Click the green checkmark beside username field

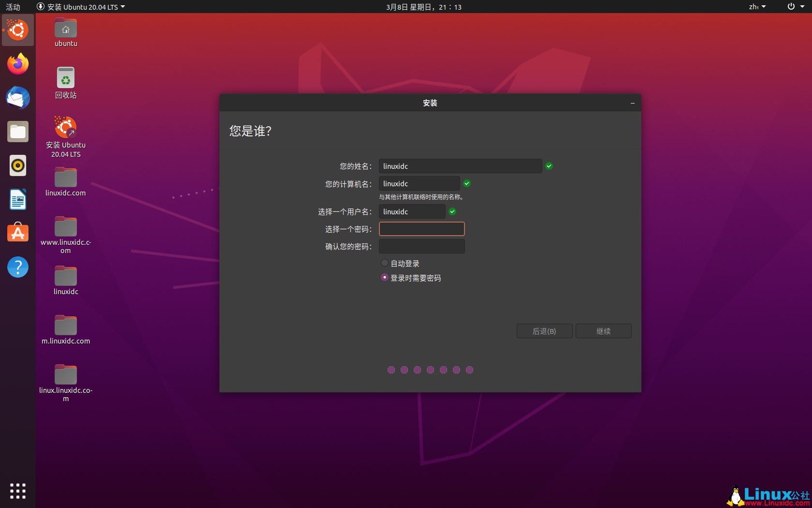(452, 211)
